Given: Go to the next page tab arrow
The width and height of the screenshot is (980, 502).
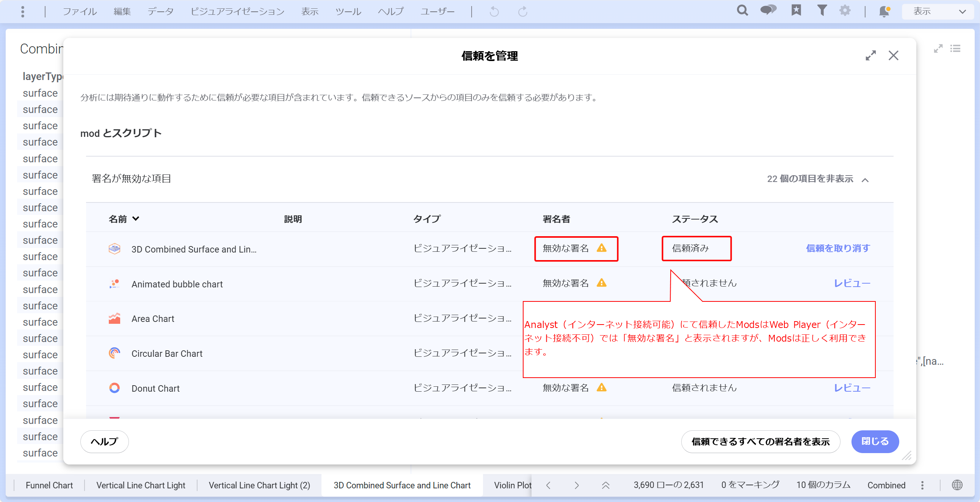Looking at the screenshot, I should click(x=577, y=485).
